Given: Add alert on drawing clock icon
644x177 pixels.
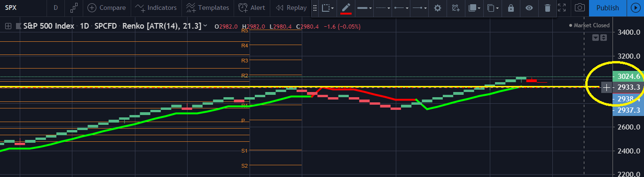Looking at the screenshot, I should click(456, 8).
